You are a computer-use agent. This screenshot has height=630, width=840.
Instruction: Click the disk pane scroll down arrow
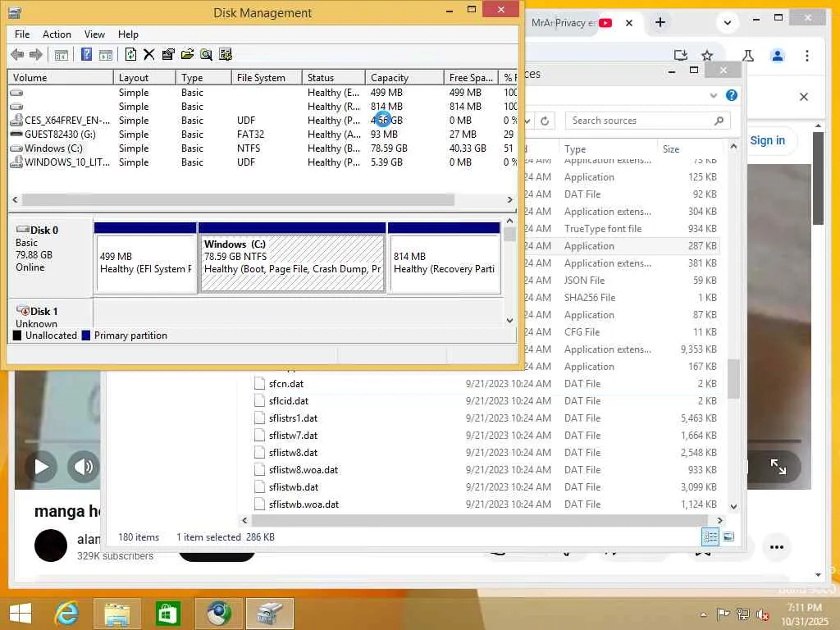coord(510,321)
